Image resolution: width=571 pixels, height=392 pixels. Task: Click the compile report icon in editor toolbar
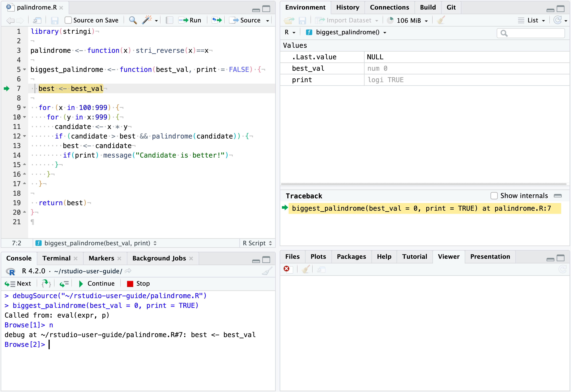tap(169, 20)
